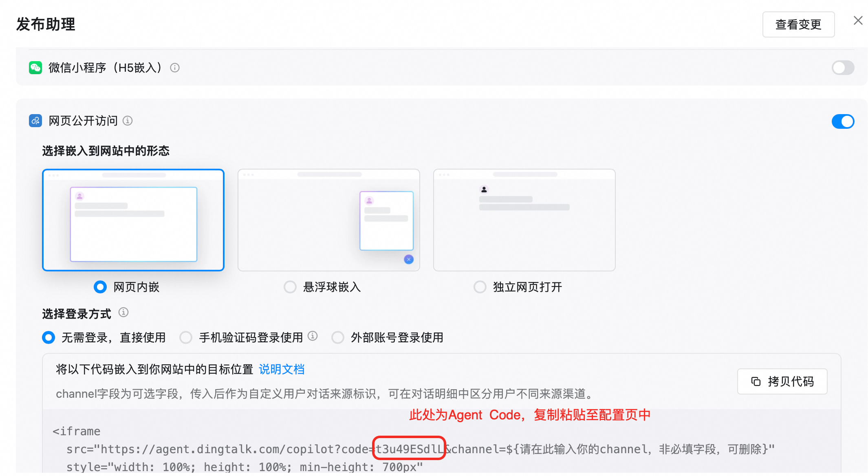Image resolution: width=868 pixels, height=476 pixels.
Task: Select the 悬浮球嵌入 radio option
Action: click(290, 287)
